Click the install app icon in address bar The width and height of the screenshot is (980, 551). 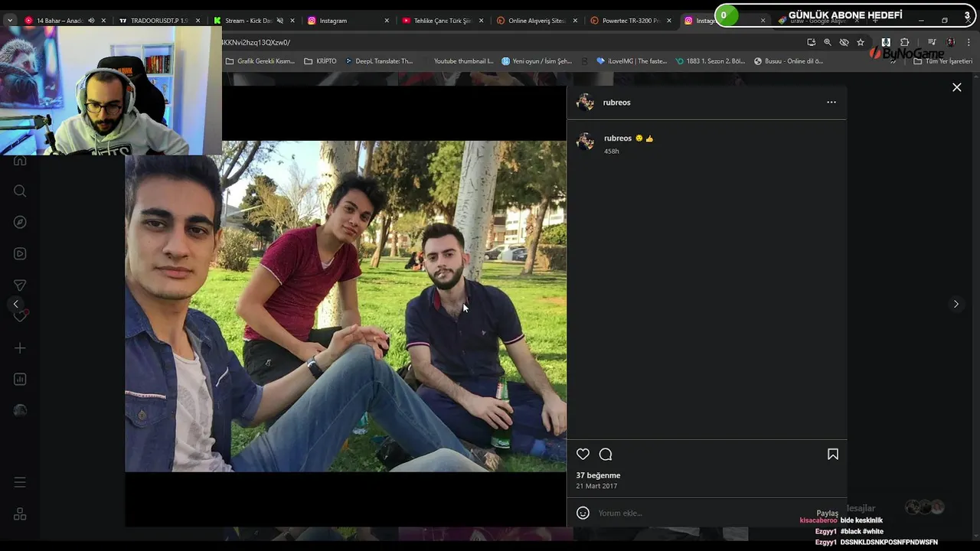click(x=811, y=42)
